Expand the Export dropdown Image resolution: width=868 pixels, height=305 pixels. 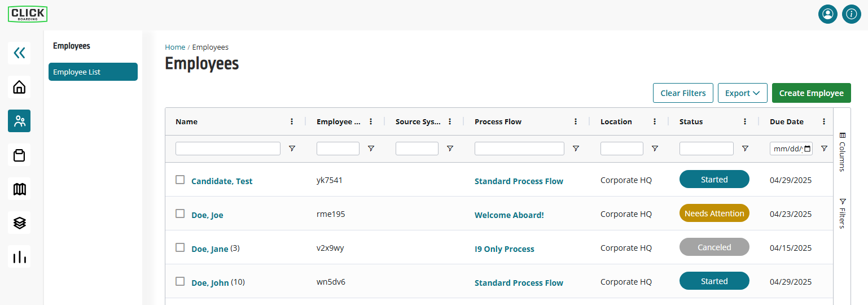[x=743, y=93]
